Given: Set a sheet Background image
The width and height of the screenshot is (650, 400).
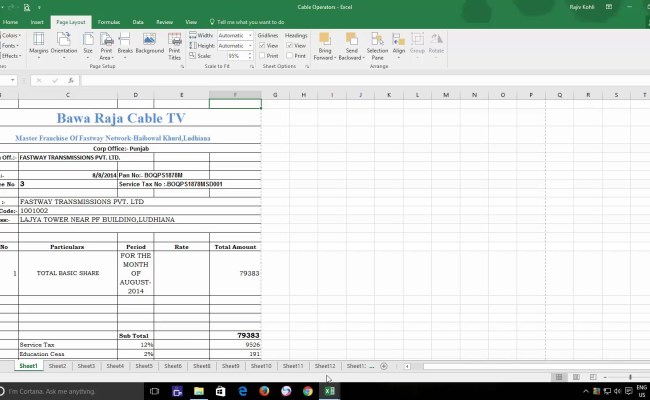Looking at the screenshot, I should pyautogui.click(x=150, y=44).
